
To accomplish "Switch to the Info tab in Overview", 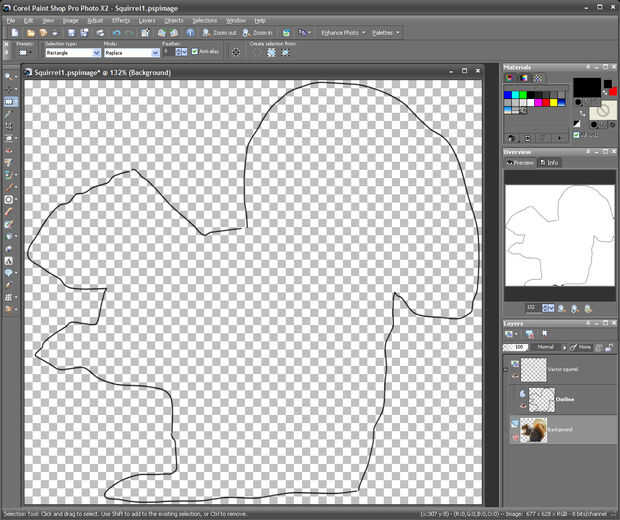I will 550,162.
